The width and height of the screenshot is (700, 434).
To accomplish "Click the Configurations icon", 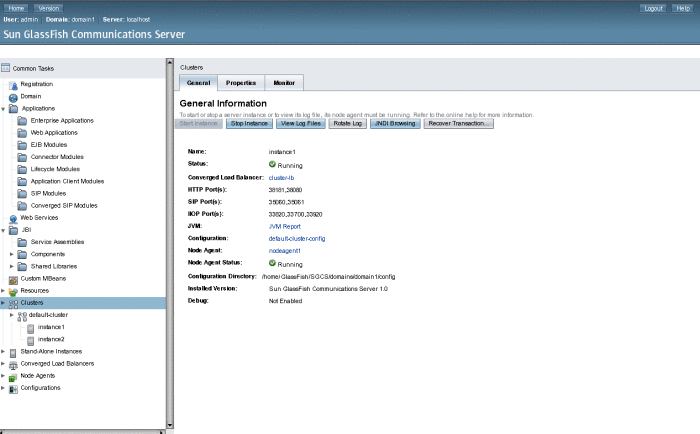I will pyautogui.click(x=13, y=389).
